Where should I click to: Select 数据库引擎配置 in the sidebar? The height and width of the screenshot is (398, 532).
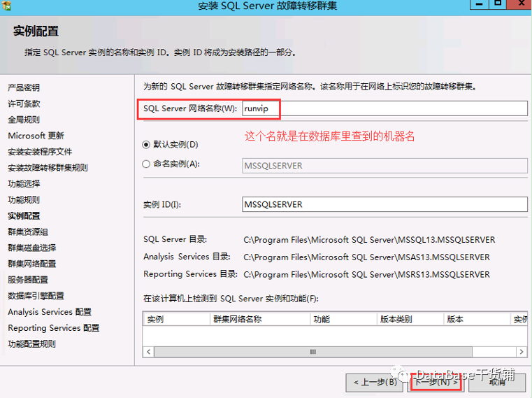click(36, 296)
